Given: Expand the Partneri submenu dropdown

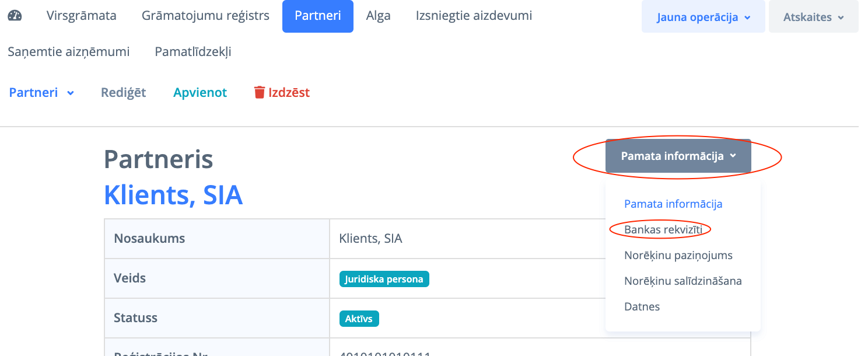Looking at the screenshot, I should (x=41, y=92).
